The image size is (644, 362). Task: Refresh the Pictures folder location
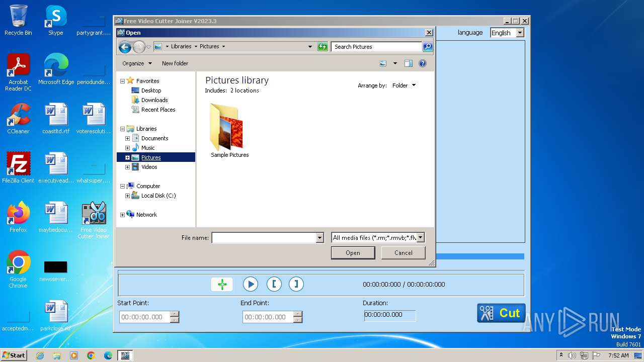click(x=323, y=47)
